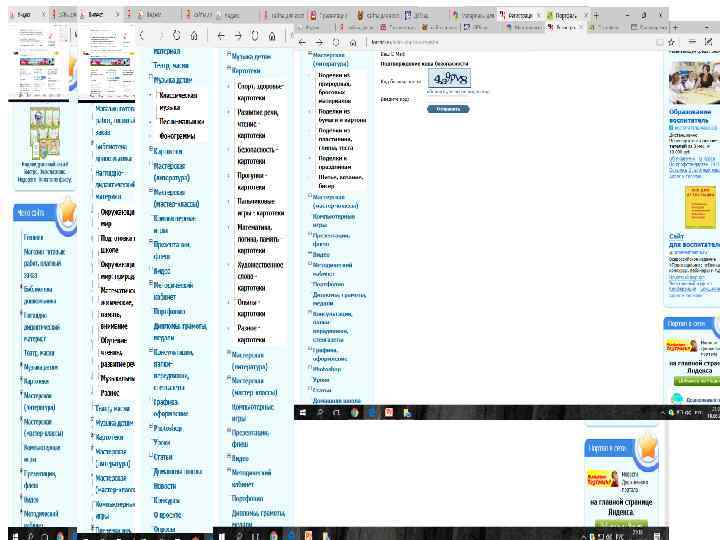Screen dimensions: 720x540
Task: Open Безопасность - картотеки link
Action: 258,155
